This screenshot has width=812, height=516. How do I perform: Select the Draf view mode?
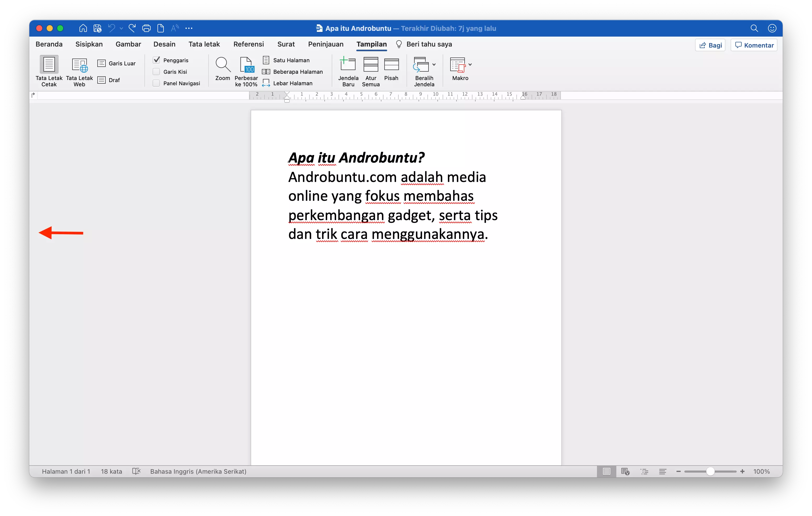click(109, 80)
